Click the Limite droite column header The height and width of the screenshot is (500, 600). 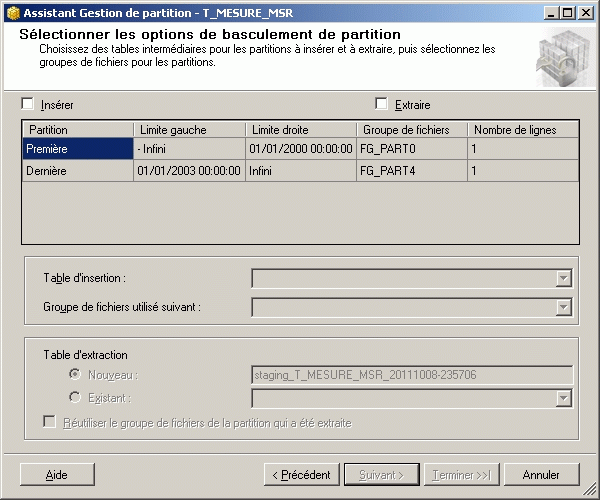301,130
